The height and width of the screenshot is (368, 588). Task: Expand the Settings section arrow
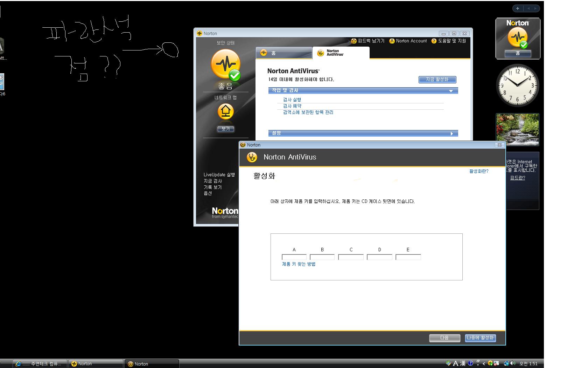pyautogui.click(x=452, y=134)
